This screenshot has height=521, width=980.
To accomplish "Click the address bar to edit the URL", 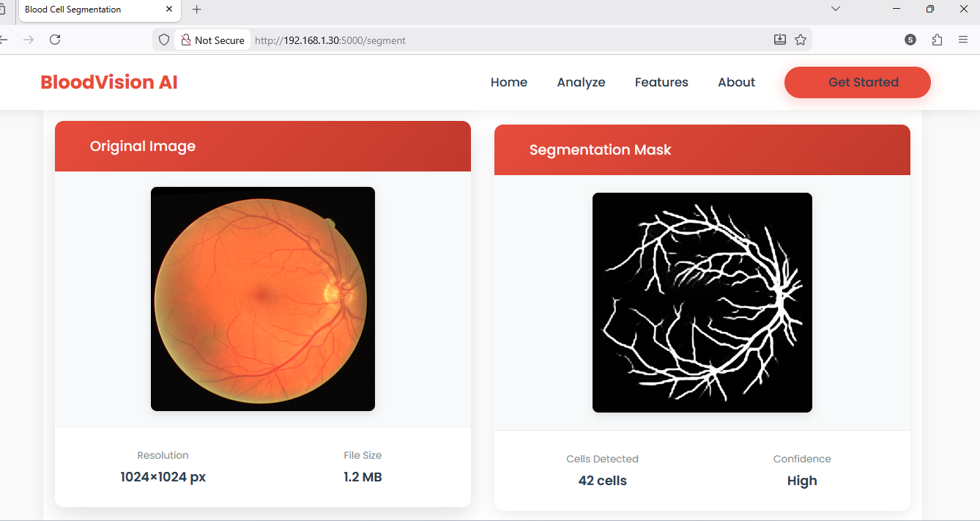I will click(439, 40).
